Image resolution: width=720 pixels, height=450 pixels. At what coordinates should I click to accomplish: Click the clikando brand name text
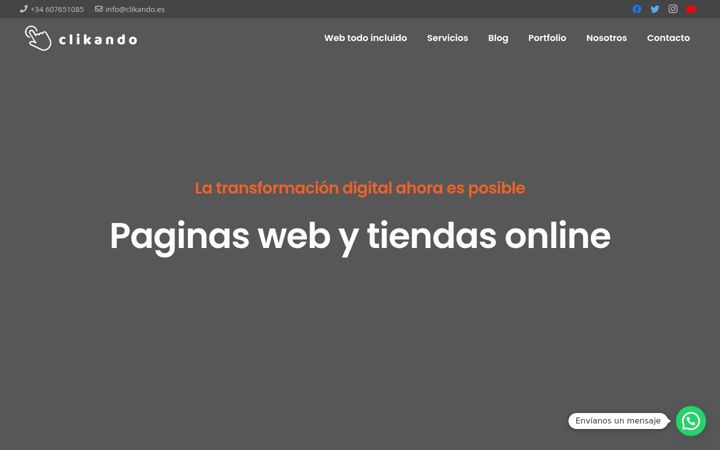(98, 39)
